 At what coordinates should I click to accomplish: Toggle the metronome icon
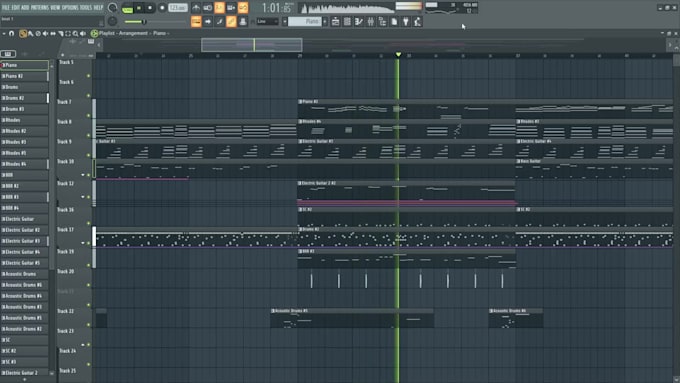pyautogui.click(x=196, y=7)
